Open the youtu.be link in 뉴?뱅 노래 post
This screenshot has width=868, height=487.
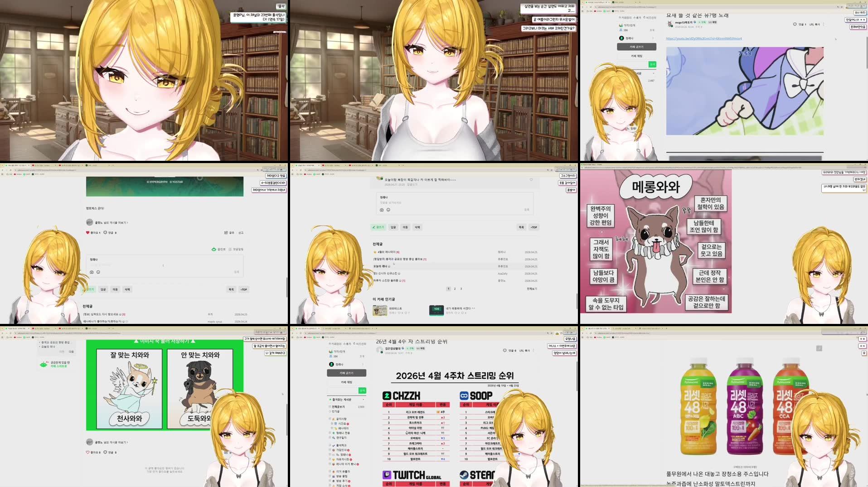coord(704,39)
